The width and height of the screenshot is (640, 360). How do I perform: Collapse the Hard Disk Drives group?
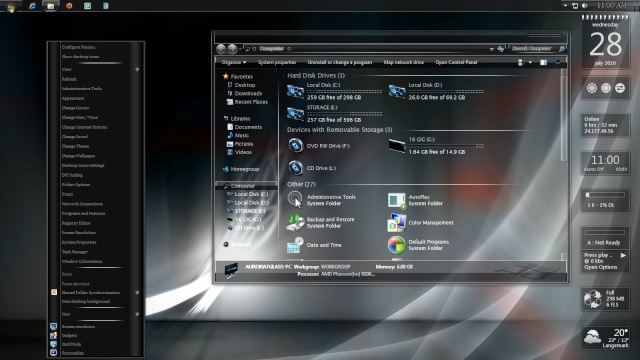tap(316, 76)
